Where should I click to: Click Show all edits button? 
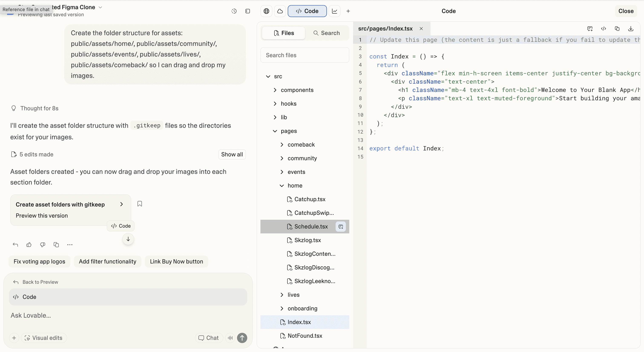(232, 154)
